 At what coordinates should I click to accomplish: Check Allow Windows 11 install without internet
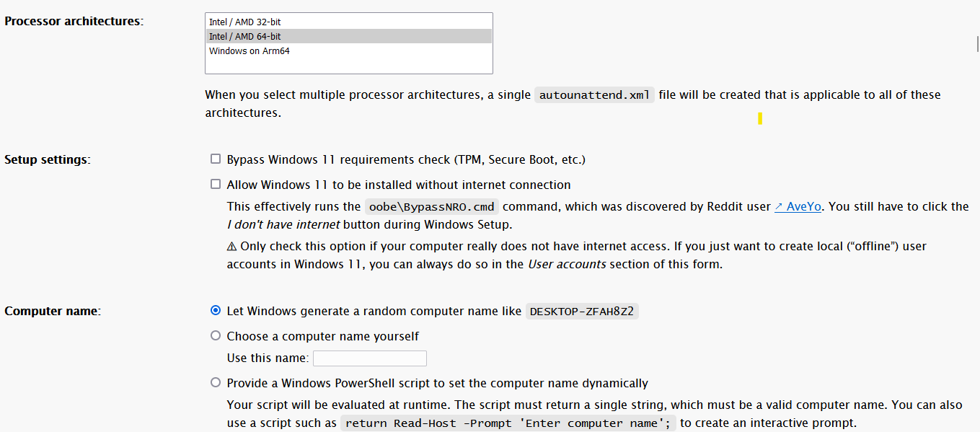tap(216, 184)
